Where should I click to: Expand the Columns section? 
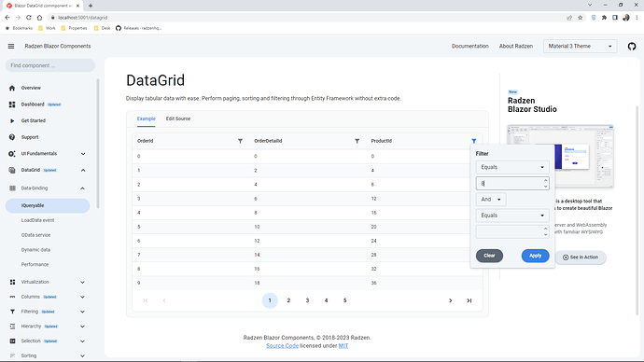coord(82,297)
